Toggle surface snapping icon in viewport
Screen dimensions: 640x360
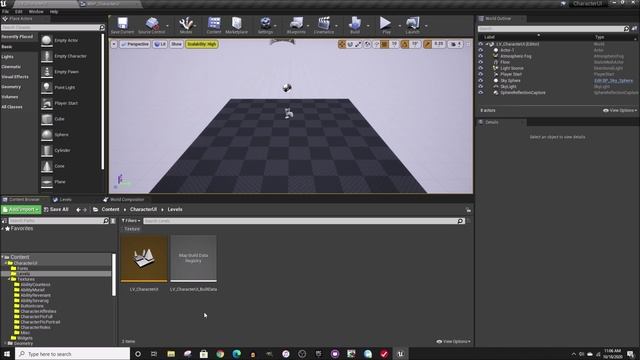click(376, 44)
